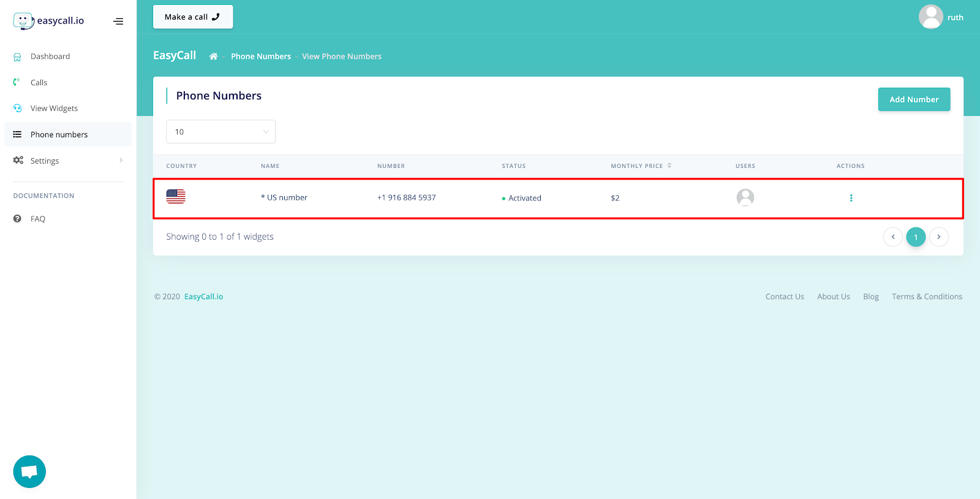Click the Status column header
The height and width of the screenshot is (499, 980).
[x=514, y=166]
